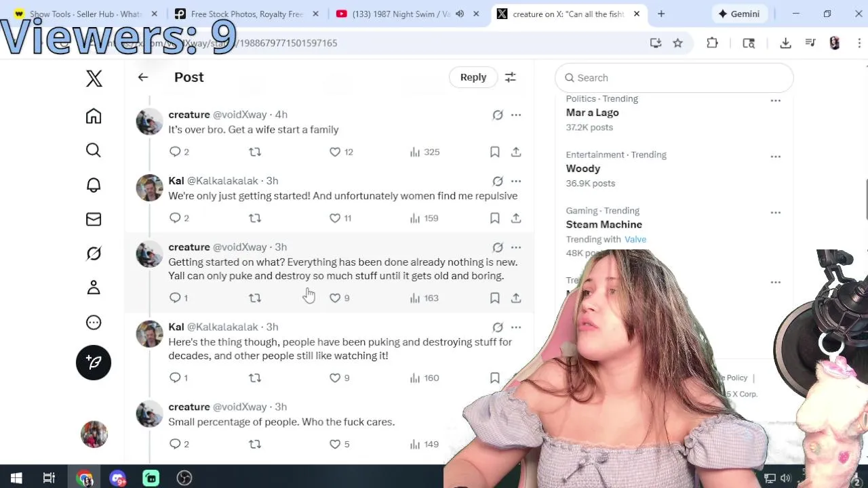Open a new browser tab
This screenshot has width=868, height=488.
tap(661, 14)
